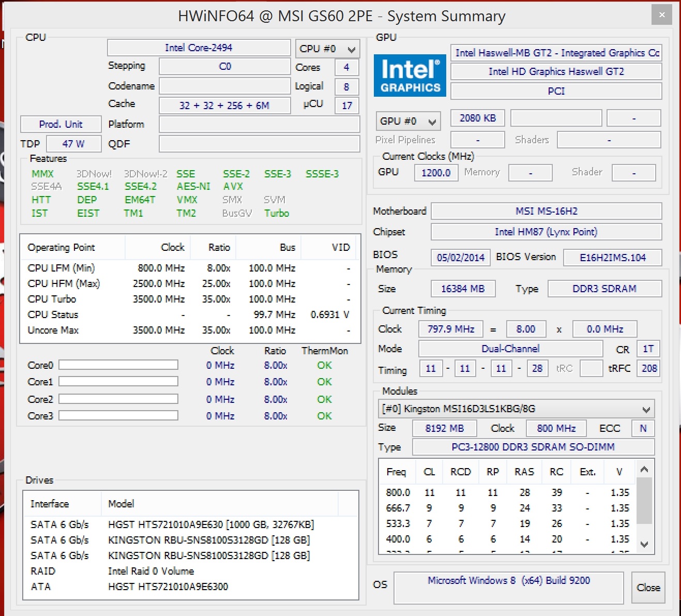Click the Model column header in Drives

pyautogui.click(x=121, y=504)
